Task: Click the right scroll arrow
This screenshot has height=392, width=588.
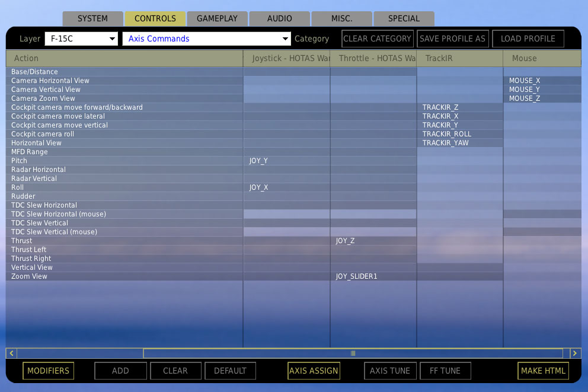Action: 575,353
